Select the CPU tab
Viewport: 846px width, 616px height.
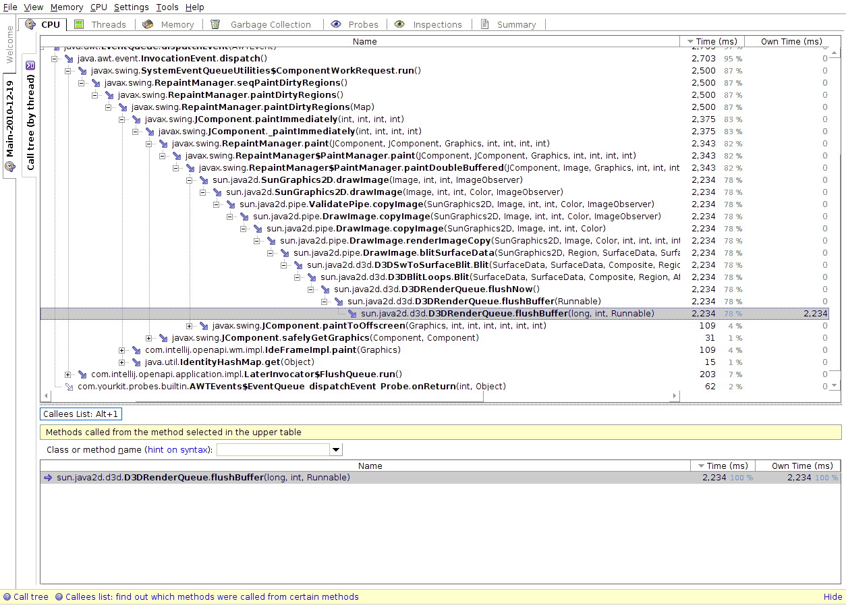43,24
